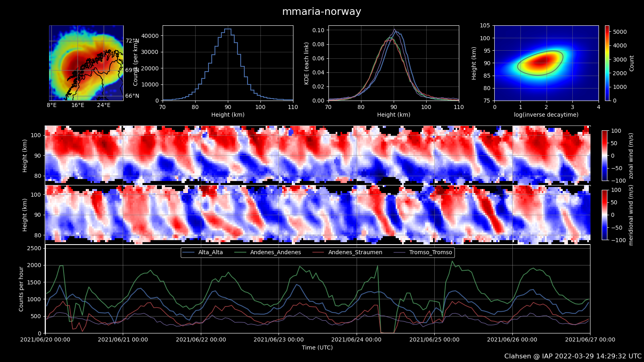
Task: Click the '2021/06/22 00:00' time tick label
Action: [x=201, y=339]
